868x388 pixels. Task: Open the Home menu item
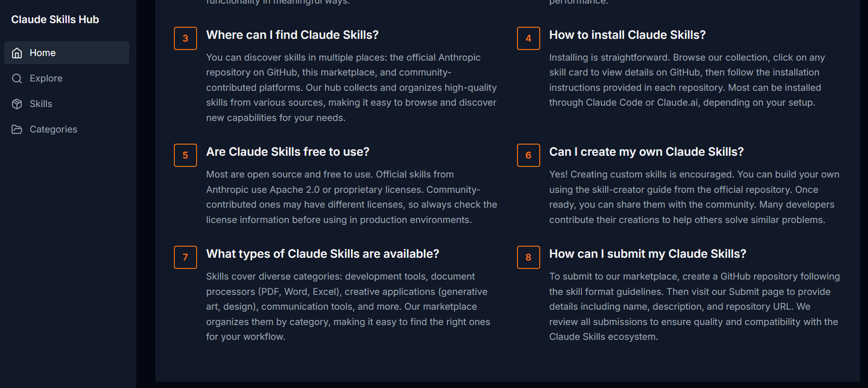click(43, 53)
